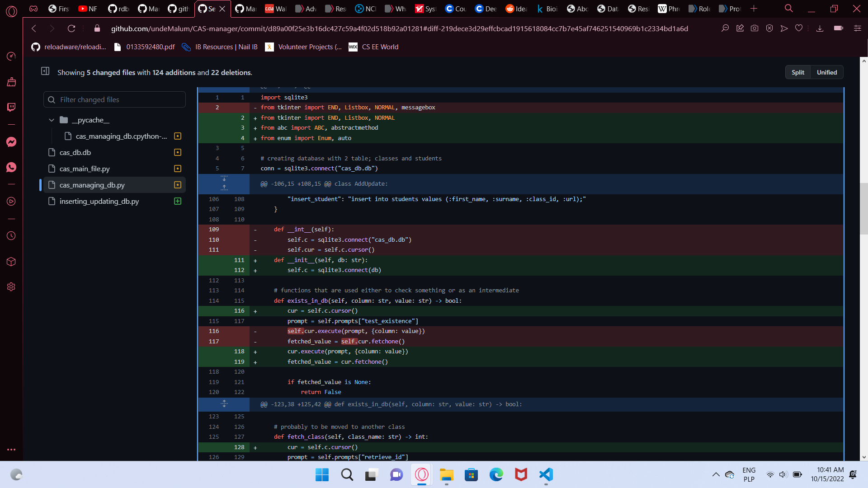Collapse the __pycache__ folder
Image resolution: width=868 pixels, height=488 pixels.
(52, 120)
